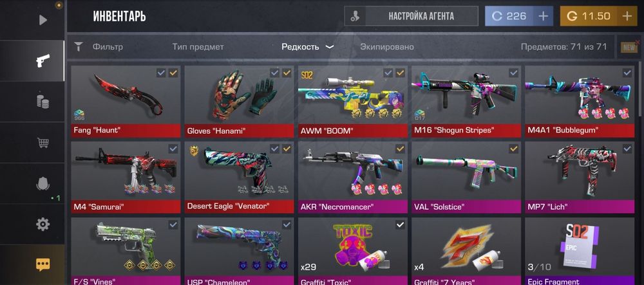Toggle gold checkbox on Fang "Haunt"
The width and height of the screenshot is (644, 285).
point(173,73)
